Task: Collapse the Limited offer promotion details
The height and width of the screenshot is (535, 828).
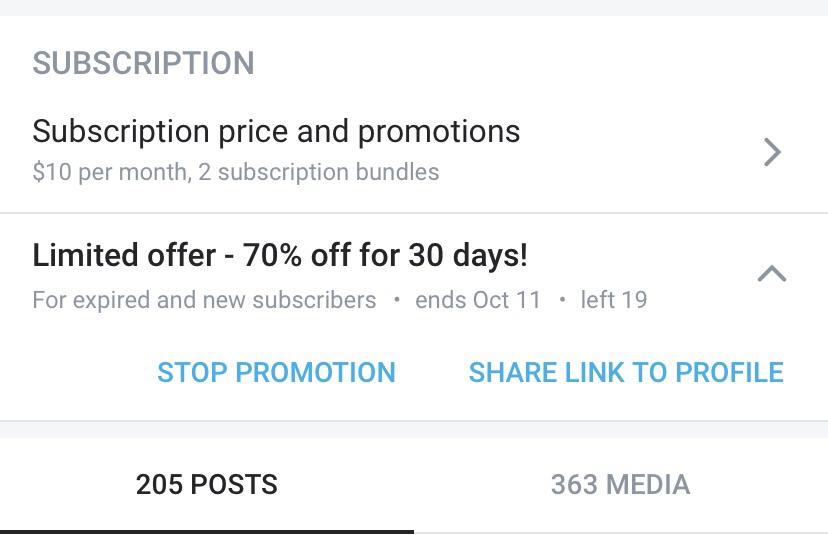Action: (771, 274)
